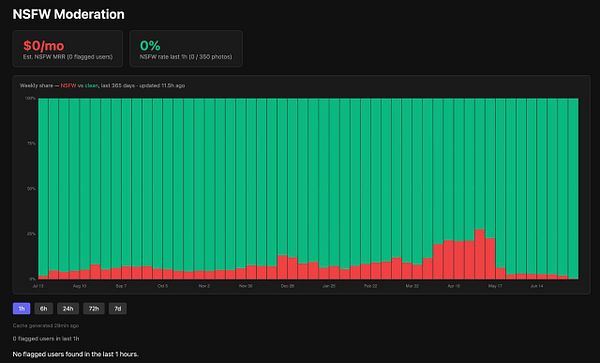This screenshot has width=600, height=363.
Task: Switch to the 6h time range
Action: pos(44,308)
